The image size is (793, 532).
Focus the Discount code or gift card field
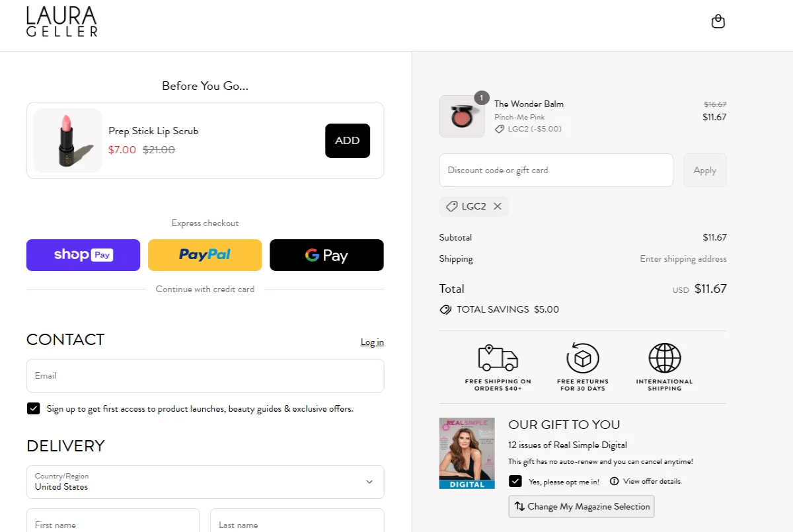coord(556,171)
